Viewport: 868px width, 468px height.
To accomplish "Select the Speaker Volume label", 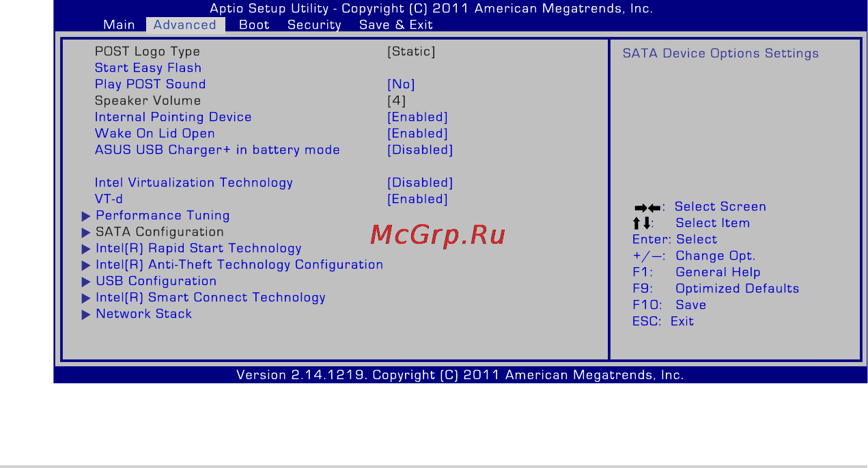I will tap(148, 101).
